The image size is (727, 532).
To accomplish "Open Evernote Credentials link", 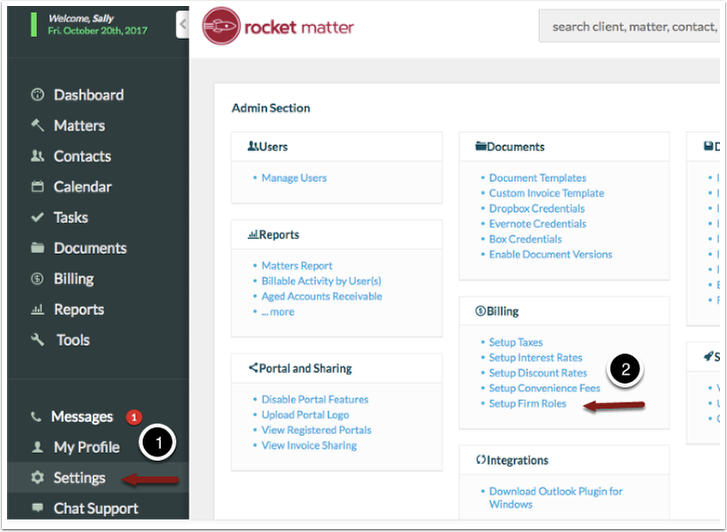I will (x=537, y=224).
